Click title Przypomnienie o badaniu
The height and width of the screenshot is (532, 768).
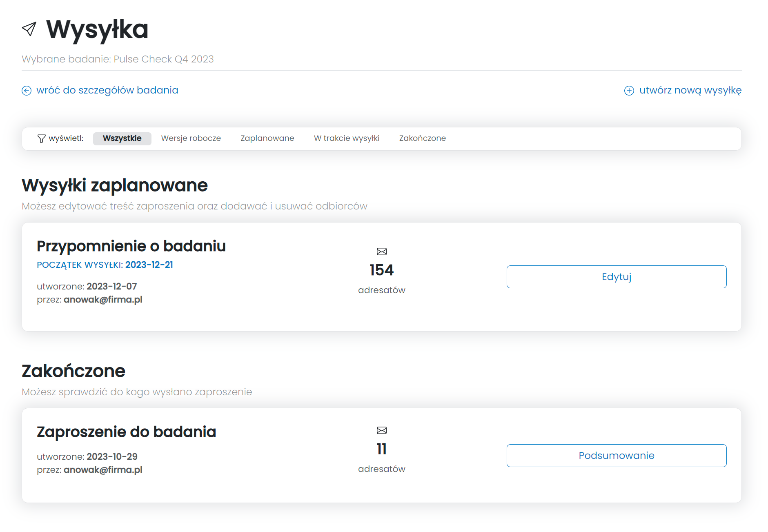(x=131, y=246)
